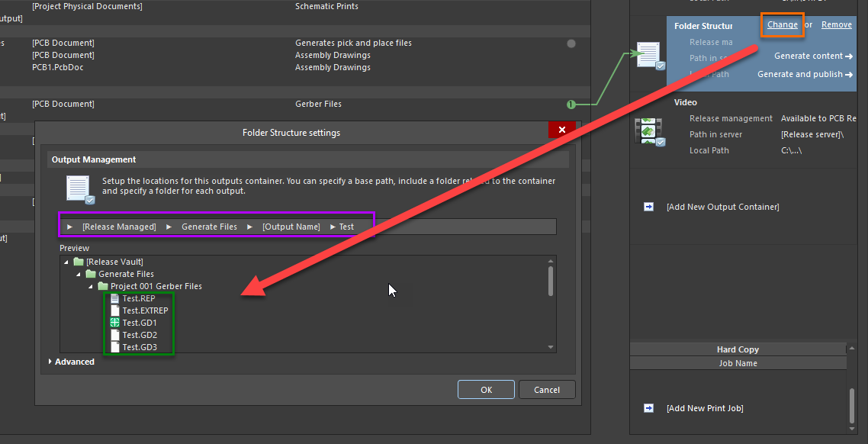
Task: Collapse the [Release Vault] tree node triangle
Action: pyautogui.click(x=67, y=262)
